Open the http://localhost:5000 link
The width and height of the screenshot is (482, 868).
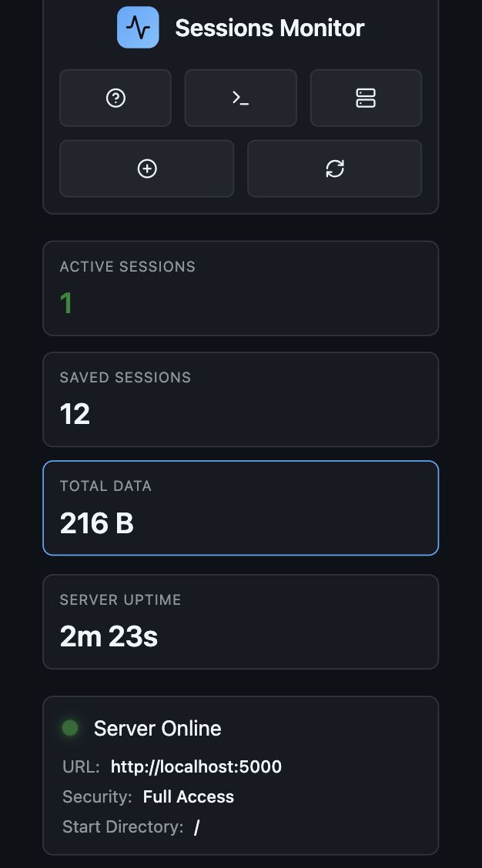[x=196, y=766]
